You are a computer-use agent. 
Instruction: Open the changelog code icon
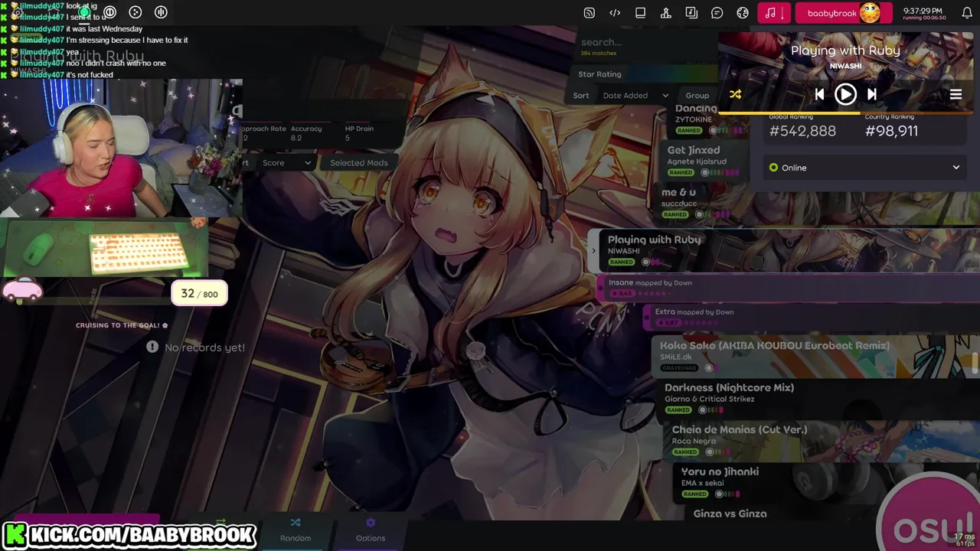coord(615,12)
